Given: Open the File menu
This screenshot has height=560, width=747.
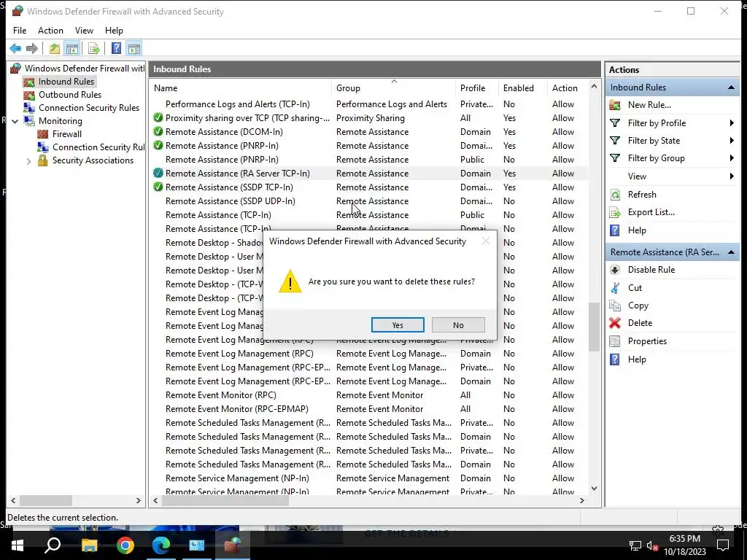Looking at the screenshot, I should (x=20, y=31).
